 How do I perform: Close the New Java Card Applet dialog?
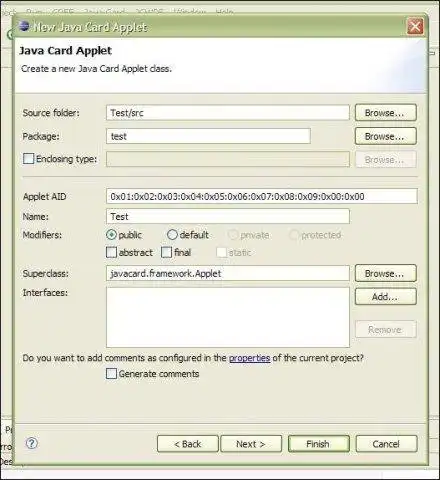click(x=415, y=26)
